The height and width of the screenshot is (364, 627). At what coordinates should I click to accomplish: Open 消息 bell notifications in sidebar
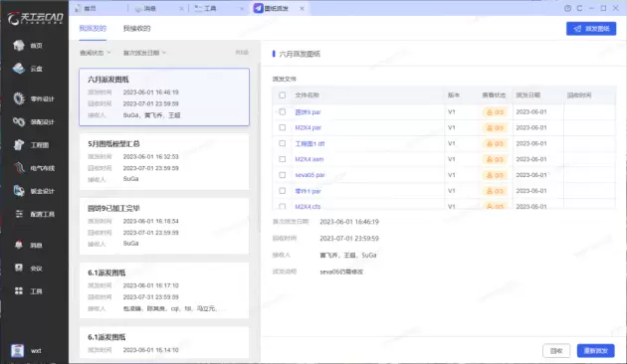point(27,245)
